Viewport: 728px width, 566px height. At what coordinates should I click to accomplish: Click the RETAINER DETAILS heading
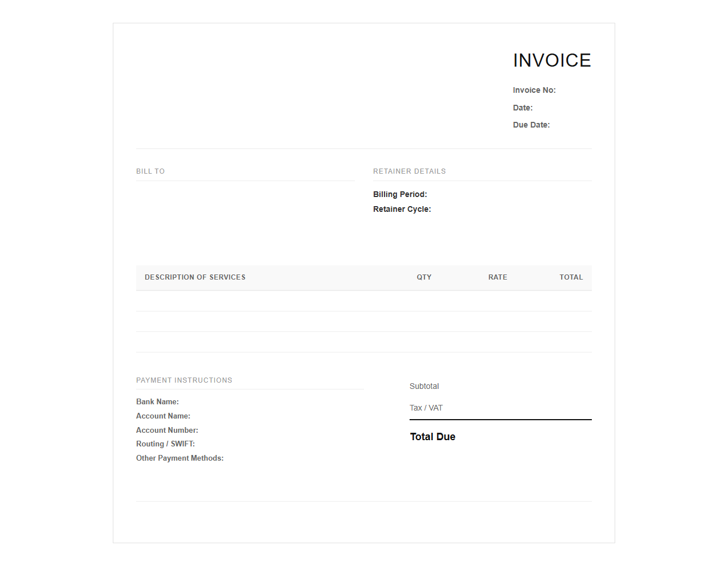[410, 171]
